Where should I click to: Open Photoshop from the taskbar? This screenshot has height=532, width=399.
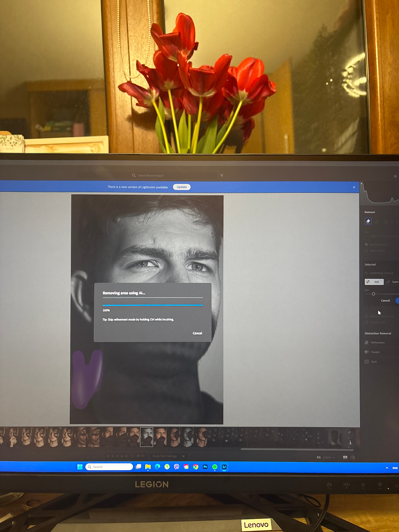coord(205,467)
